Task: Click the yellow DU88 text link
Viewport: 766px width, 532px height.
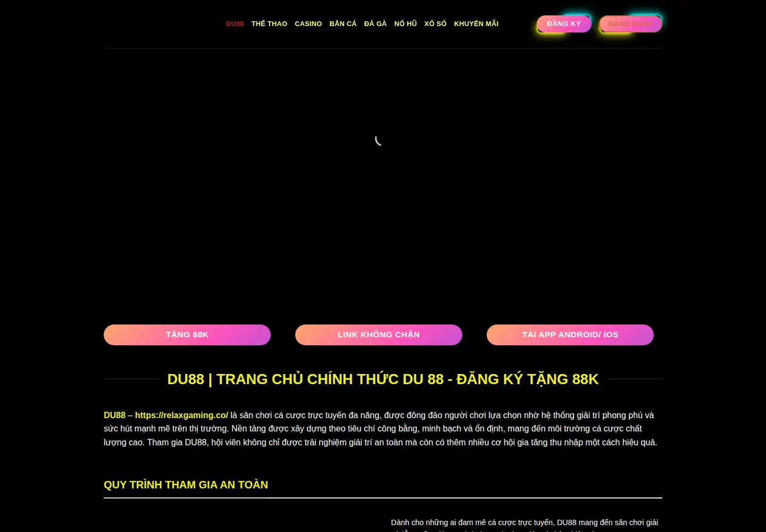Action: (x=114, y=415)
